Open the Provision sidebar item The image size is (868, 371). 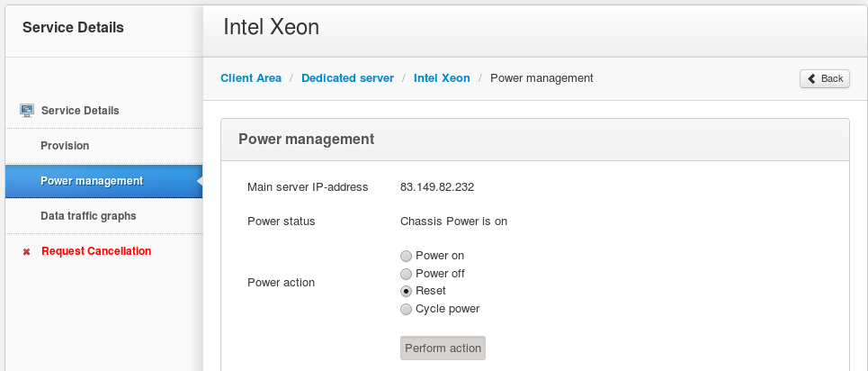coord(104,146)
